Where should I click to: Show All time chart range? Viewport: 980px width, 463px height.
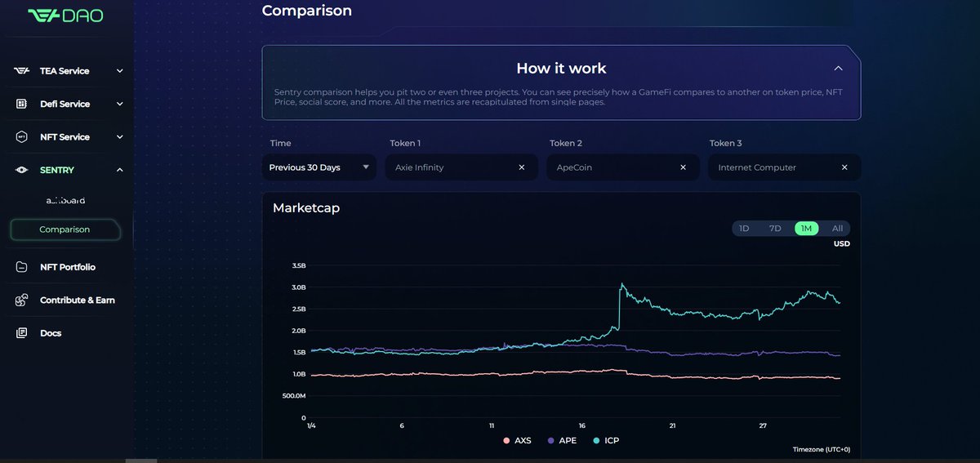(x=838, y=229)
